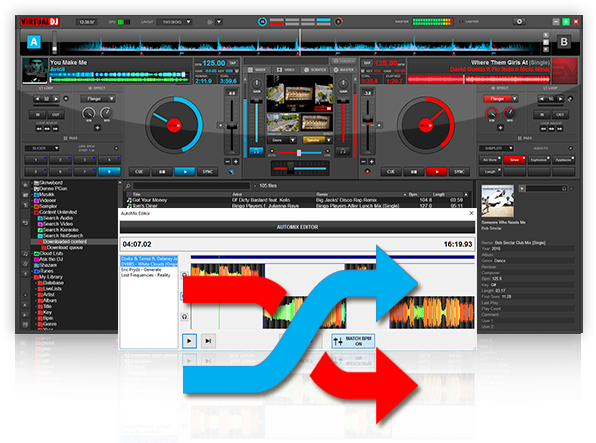This screenshot has height=443, width=596.
Task: Switch to the Video tab in center panel
Action: point(285,70)
